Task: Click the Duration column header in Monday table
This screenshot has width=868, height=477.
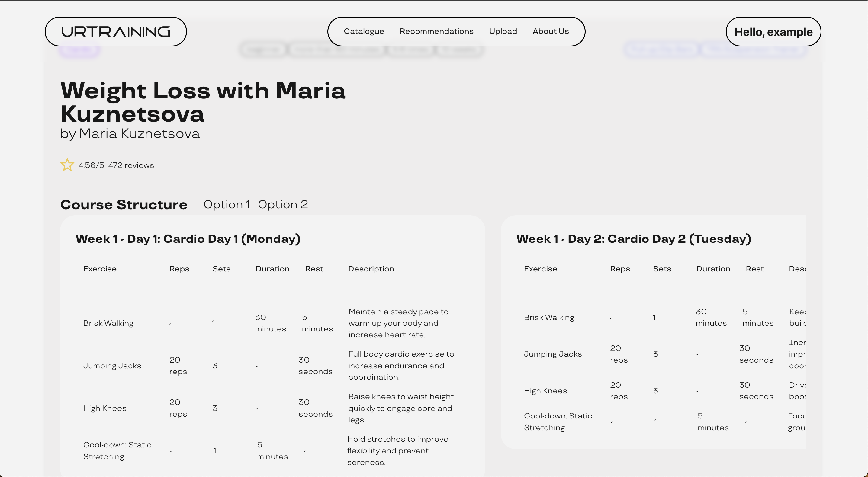Action: (272, 269)
